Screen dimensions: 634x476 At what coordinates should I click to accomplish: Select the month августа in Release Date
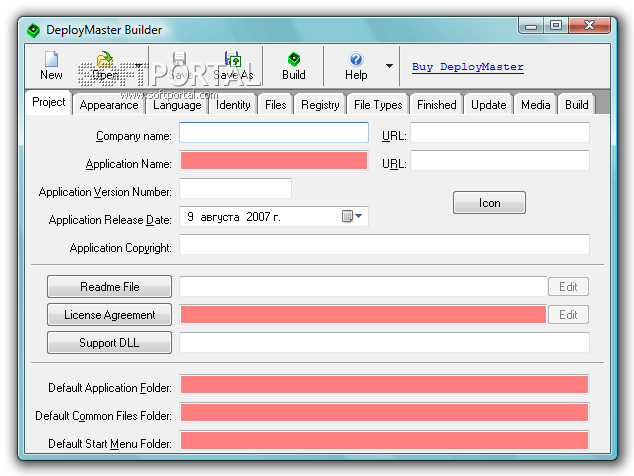tap(220, 217)
